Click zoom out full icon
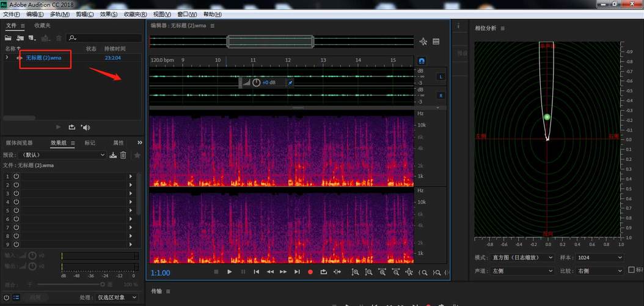The height and width of the screenshot is (306, 644). [409, 272]
